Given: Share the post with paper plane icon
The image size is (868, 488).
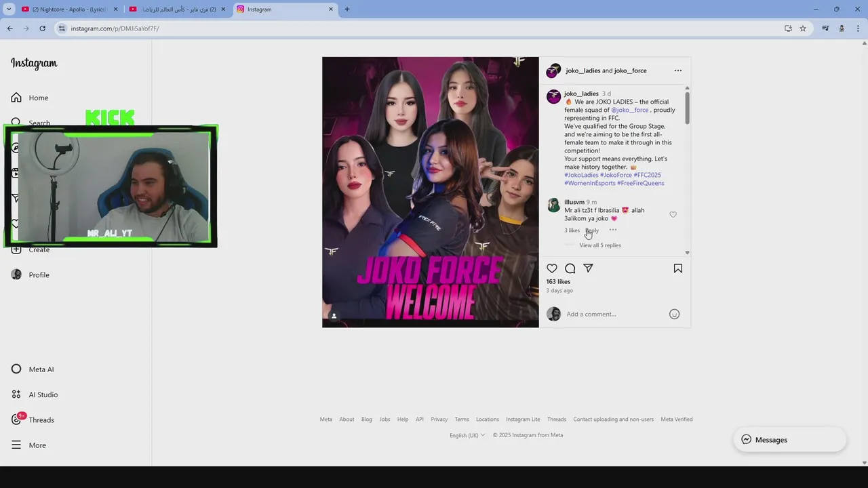Looking at the screenshot, I should (588, 268).
